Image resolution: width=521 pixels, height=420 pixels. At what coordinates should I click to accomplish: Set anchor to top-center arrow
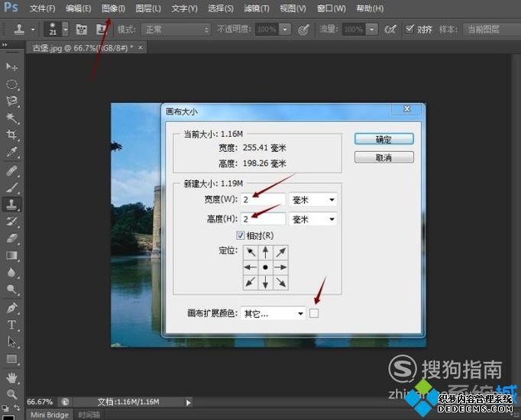tap(266, 252)
